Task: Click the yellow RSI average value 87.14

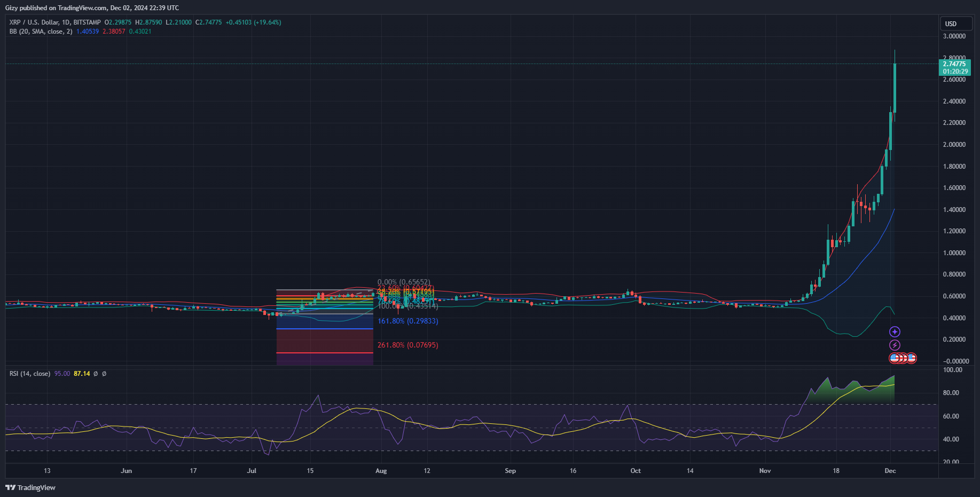Action: (x=82, y=374)
